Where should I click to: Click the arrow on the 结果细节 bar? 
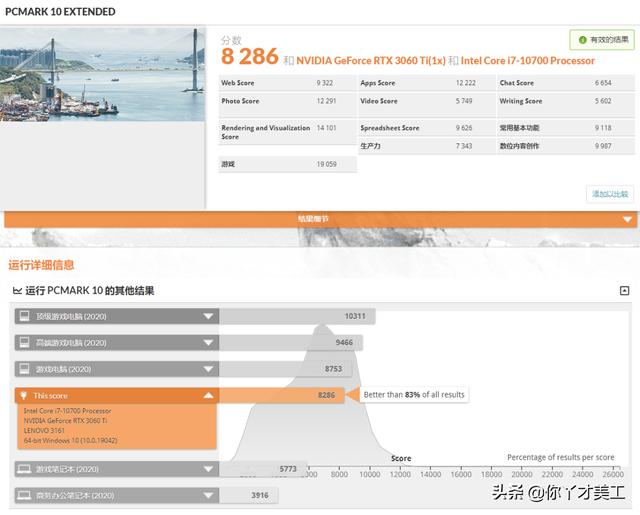628,220
